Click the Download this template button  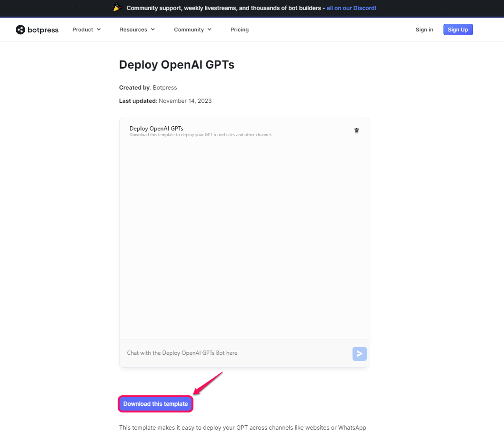click(156, 404)
